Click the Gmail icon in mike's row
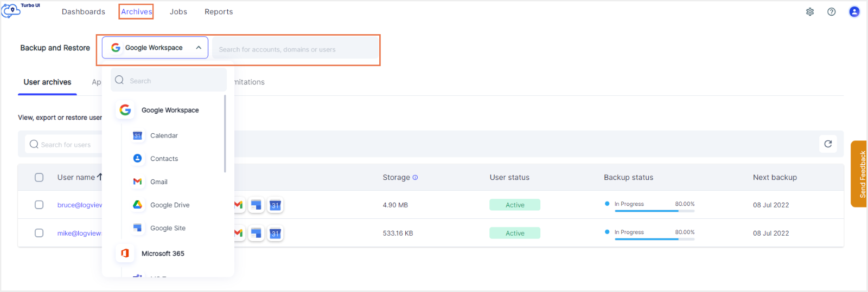 (238, 233)
